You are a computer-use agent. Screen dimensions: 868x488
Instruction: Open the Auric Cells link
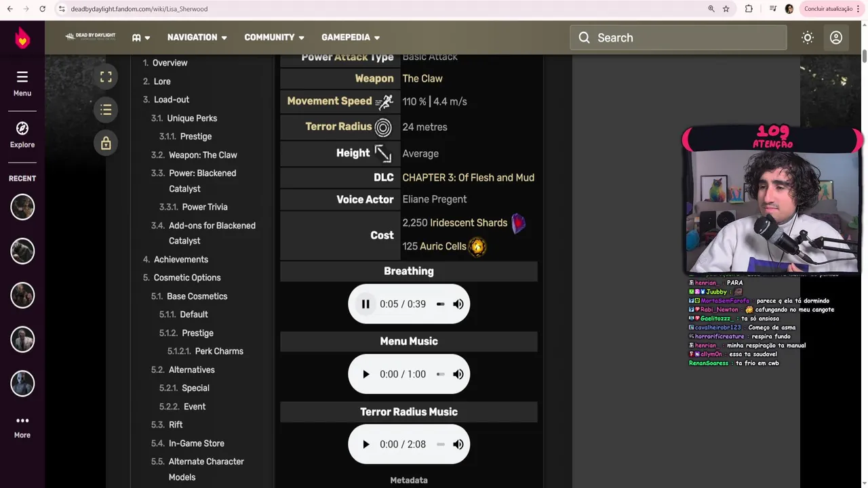pyautogui.click(x=443, y=247)
